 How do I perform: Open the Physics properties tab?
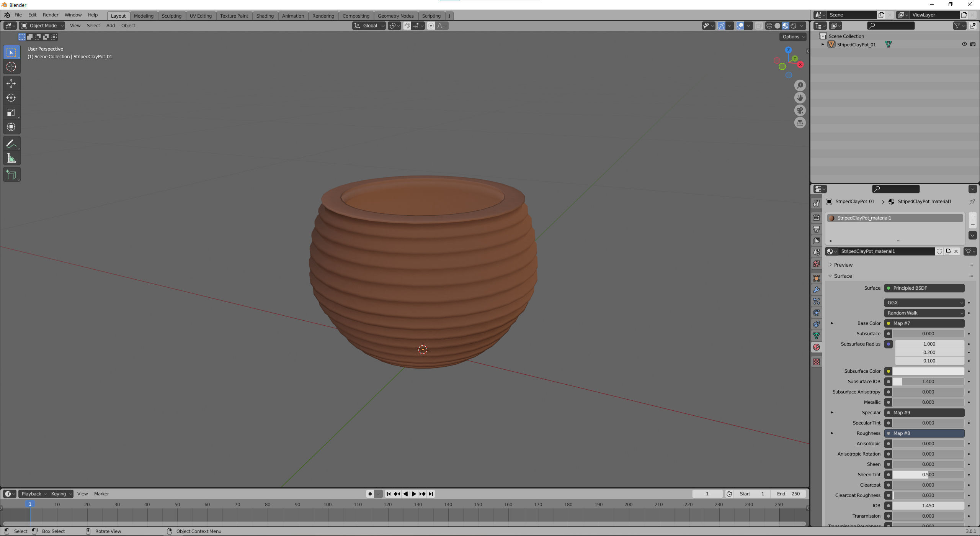[x=816, y=313]
